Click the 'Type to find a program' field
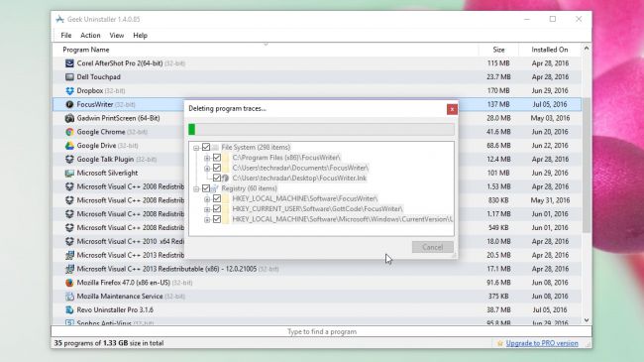The height and width of the screenshot is (362, 644). (x=322, y=331)
